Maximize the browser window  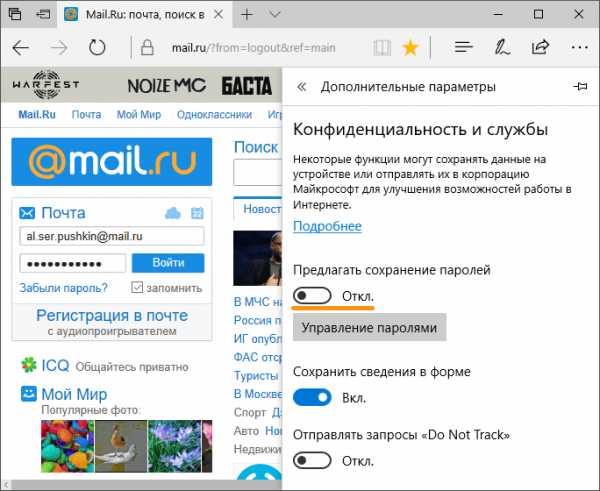click(x=538, y=15)
